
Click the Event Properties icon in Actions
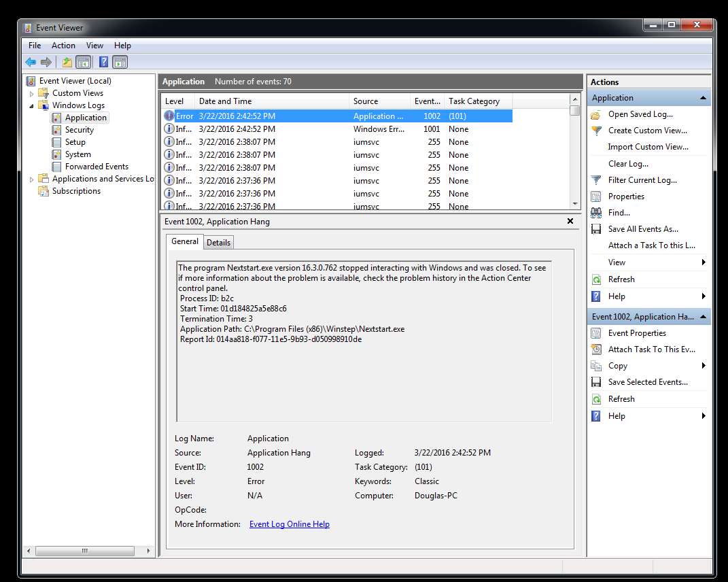596,333
